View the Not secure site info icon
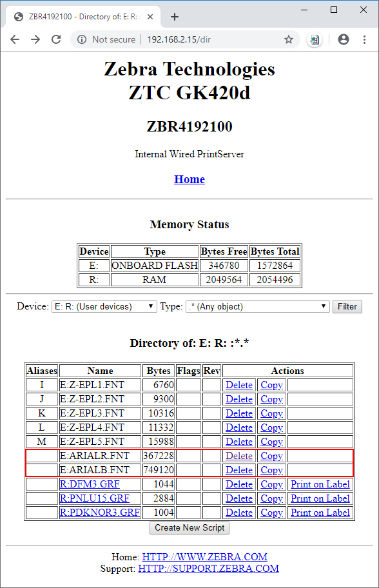379x588 pixels. [x=82, y=39]
